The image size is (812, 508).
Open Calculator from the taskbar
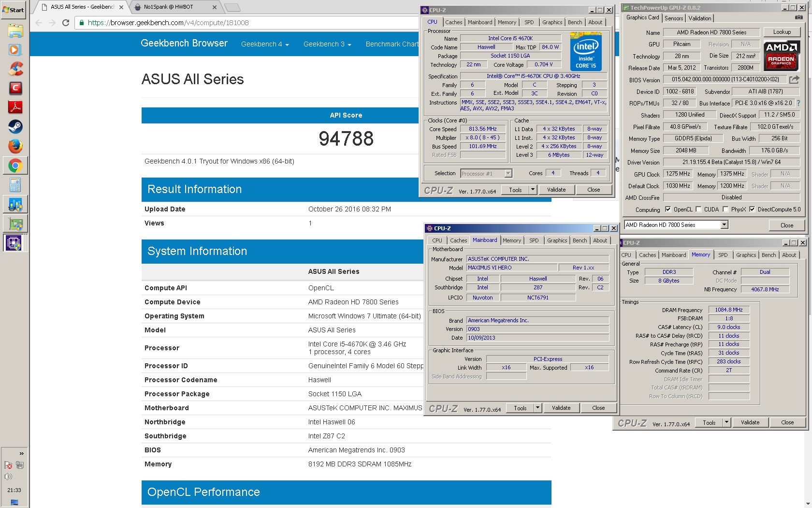tap(15, 185)
